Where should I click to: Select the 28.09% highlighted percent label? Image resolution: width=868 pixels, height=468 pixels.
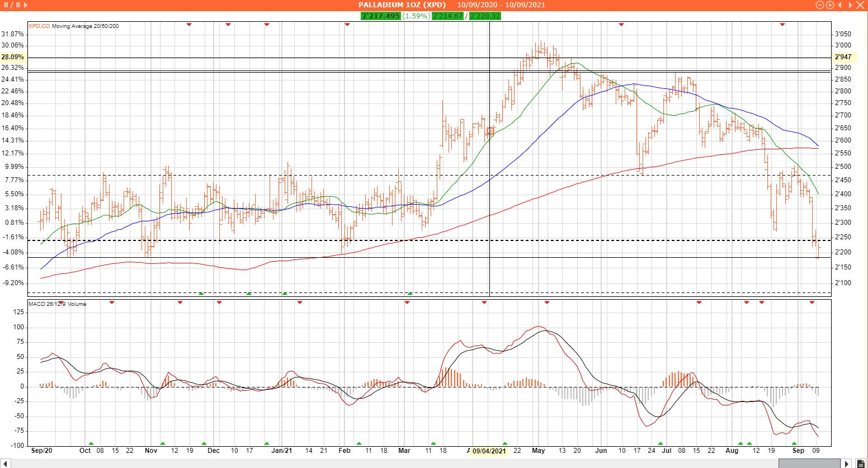[12, 57]
